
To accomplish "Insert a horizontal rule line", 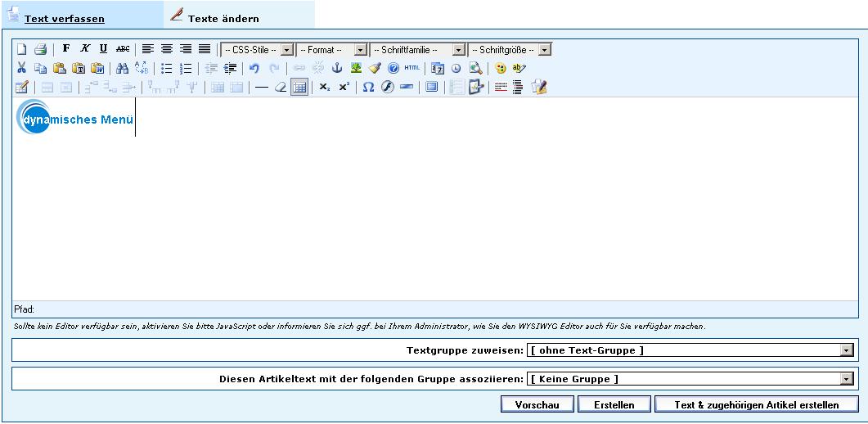I will click(x=261, y=88).
